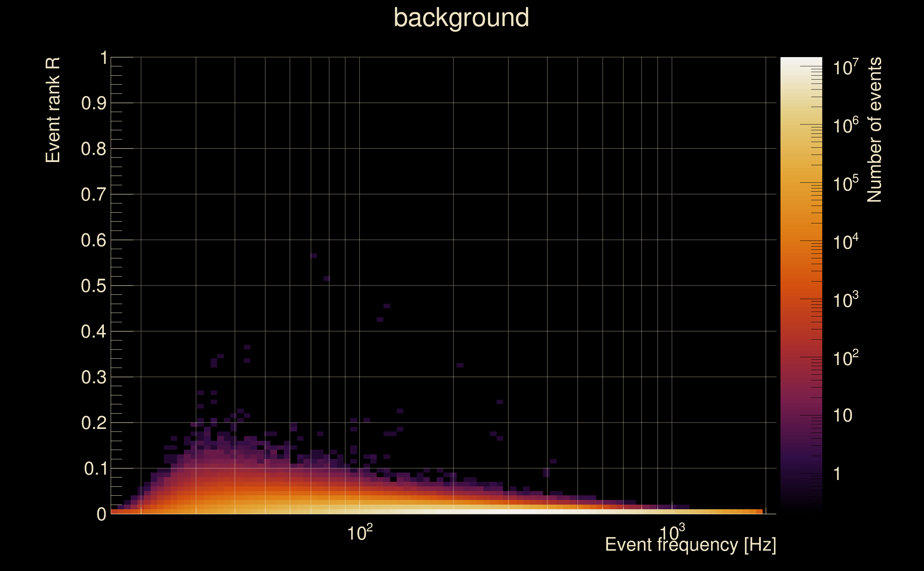Click the topmost isolated purple bin near rank 0.56

click(x=313, y=256)
